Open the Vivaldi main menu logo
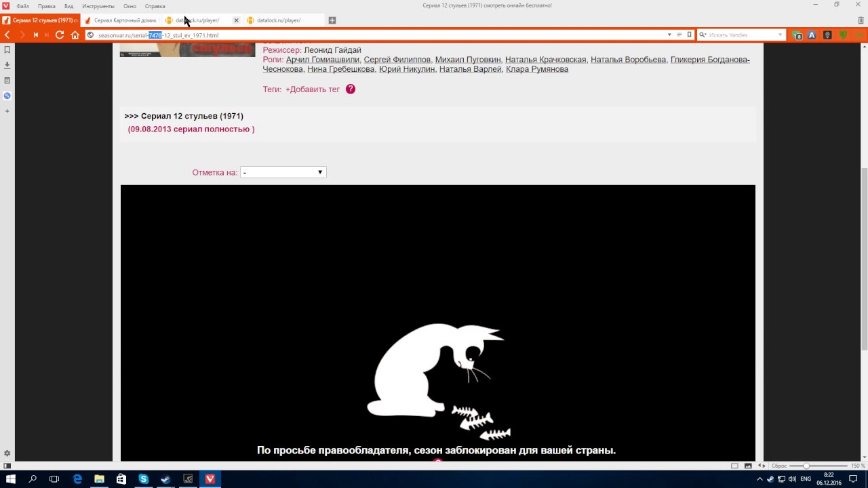 point(5,5)
